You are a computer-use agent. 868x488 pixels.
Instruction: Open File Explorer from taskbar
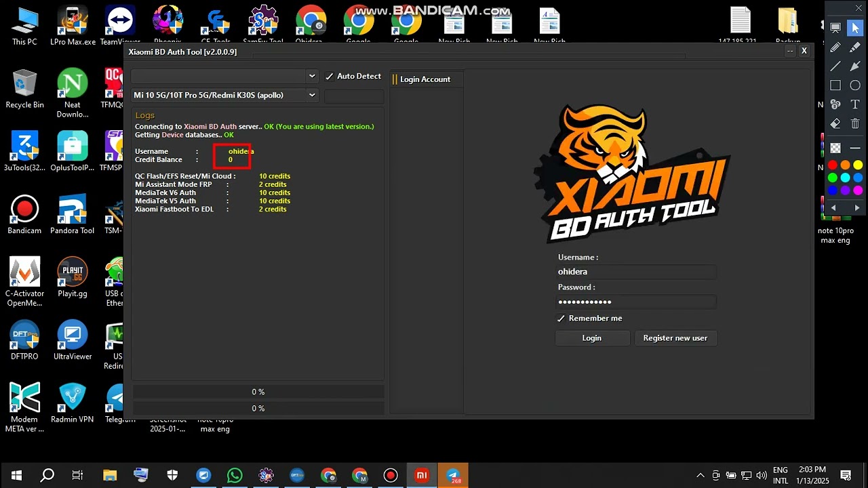click(110, 475)
